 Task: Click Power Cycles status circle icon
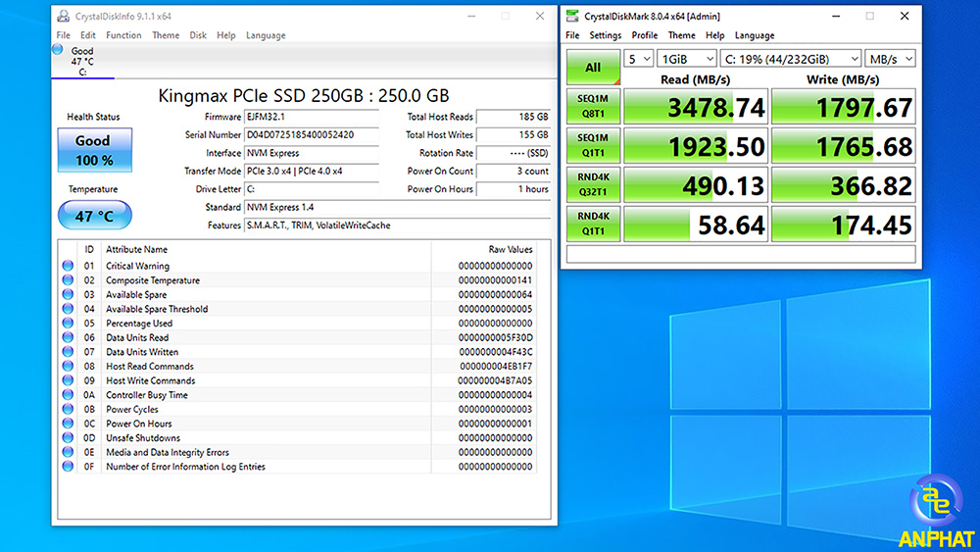point(68,410)
